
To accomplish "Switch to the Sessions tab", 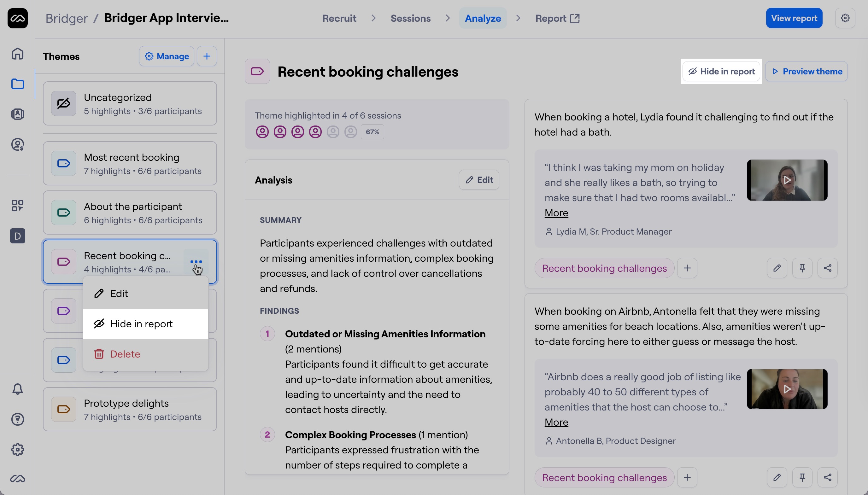I will coord(410,18).
